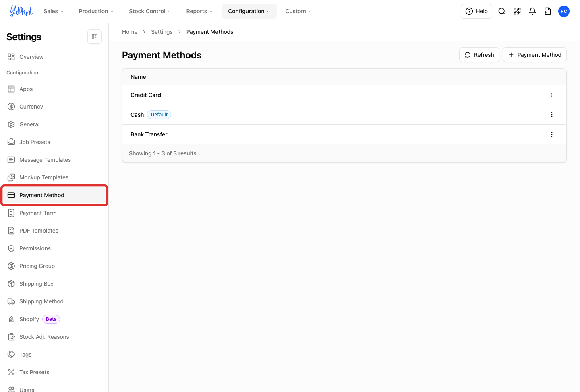Expand the Custom dropdown menu
The width and height of the screenshot is (580, 392).
(x=298, y=11)
